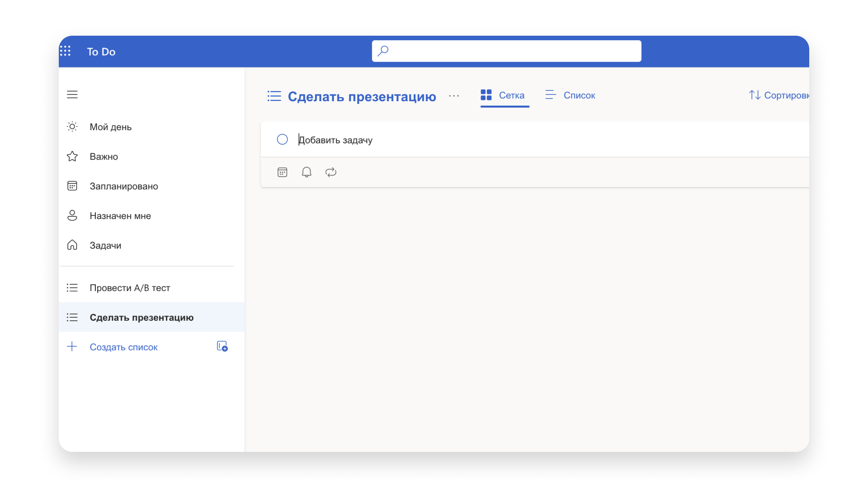The width and height of the screenshot is (868, 488).
Task: Make the task repeating via repeat icon
Action: pos(331,172)
